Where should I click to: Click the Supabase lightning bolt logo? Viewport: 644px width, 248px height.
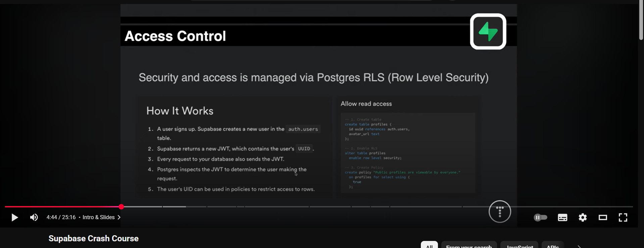click(x=488, y=32)
